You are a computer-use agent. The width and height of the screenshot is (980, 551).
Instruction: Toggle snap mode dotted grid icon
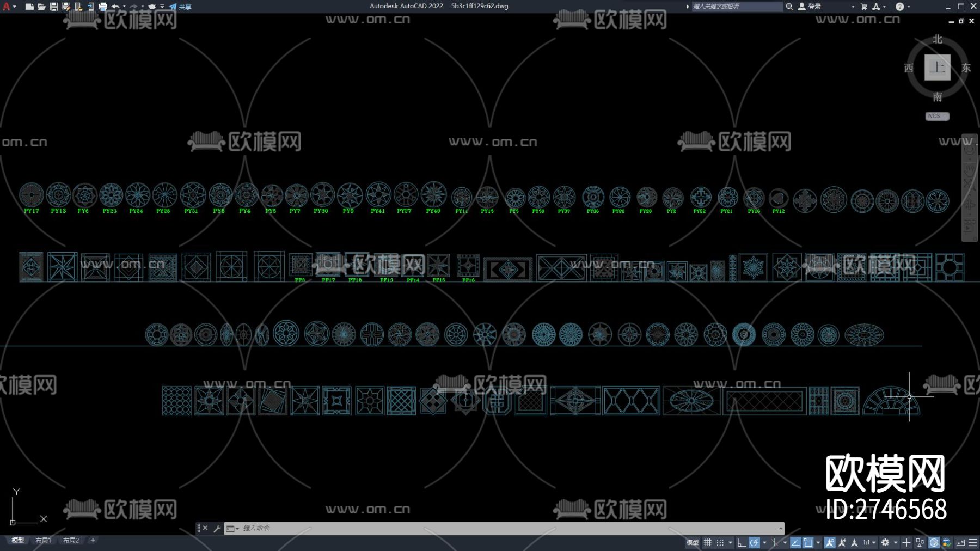coord(720,542)
